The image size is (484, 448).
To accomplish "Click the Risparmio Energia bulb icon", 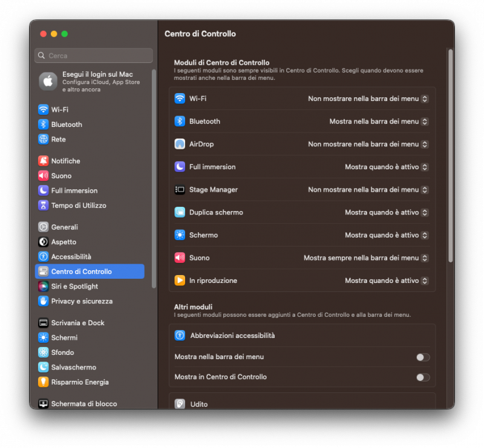I will tap(43, 382).
